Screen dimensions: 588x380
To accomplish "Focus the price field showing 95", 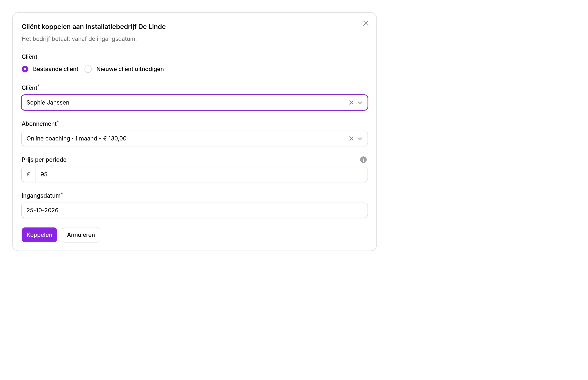I will pyautogui.click(x=201, y=174).
